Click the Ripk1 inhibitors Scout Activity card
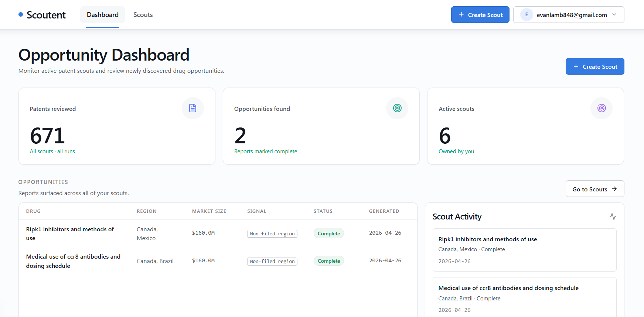 524,250
